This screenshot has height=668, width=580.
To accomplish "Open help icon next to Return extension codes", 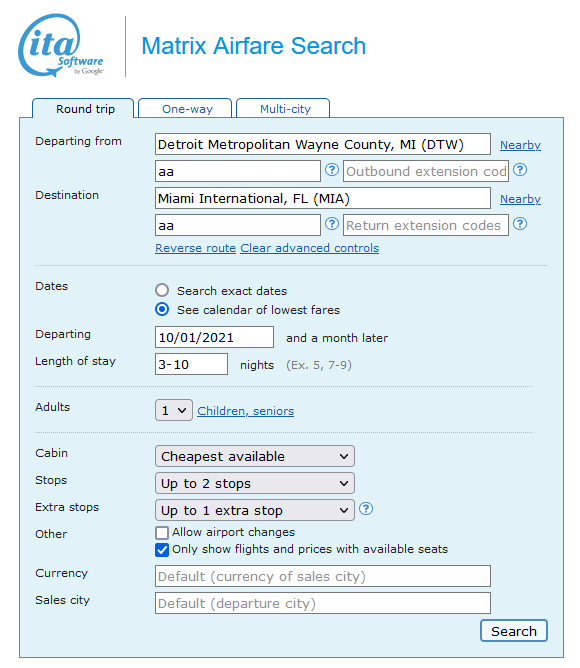I will [x=520, y=224].
